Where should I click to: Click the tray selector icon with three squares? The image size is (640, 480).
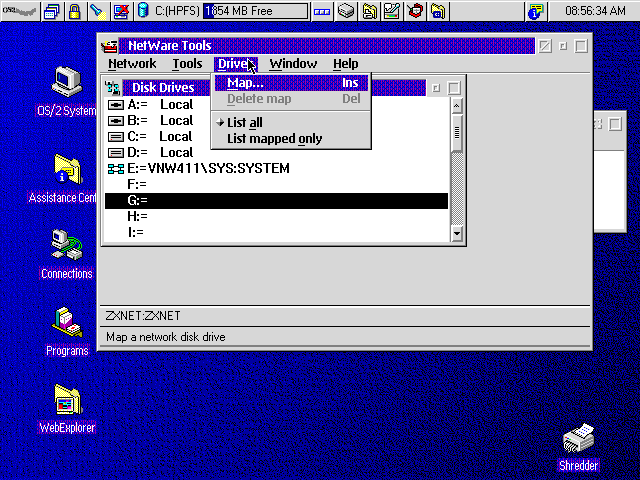(x=322, y=11)
